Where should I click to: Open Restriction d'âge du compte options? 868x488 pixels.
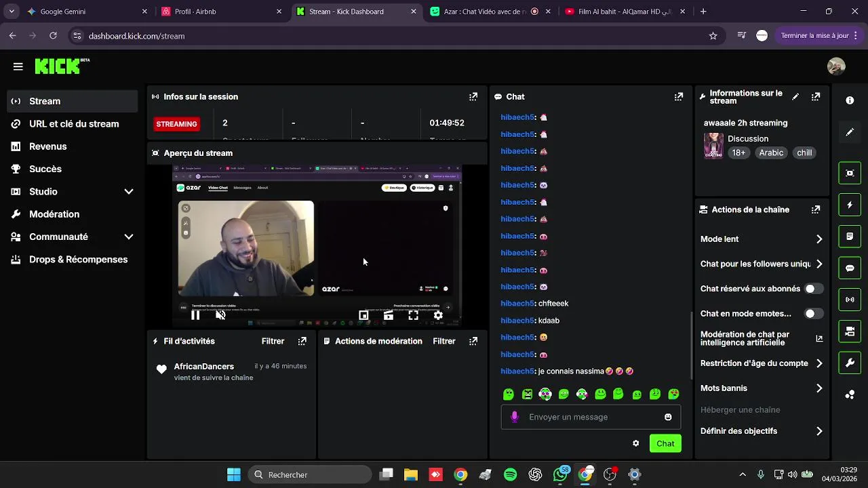[762, 363]
